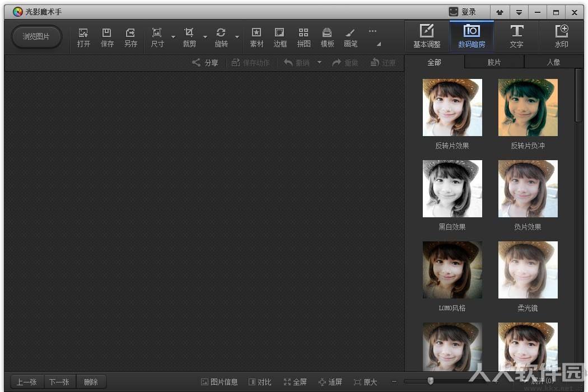Click the zoom out minus button
The width and height of the screenshot is (588, 392).
[x=394, y=381]
